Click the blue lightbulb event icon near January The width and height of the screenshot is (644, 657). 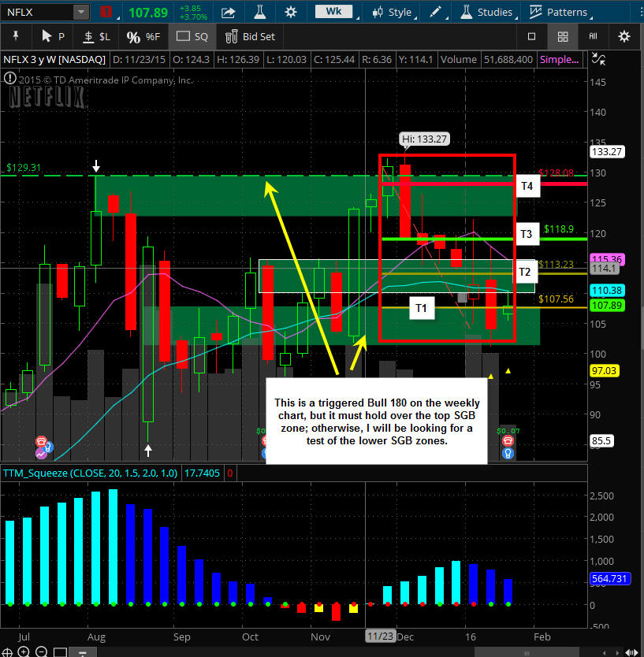(508, 454)
